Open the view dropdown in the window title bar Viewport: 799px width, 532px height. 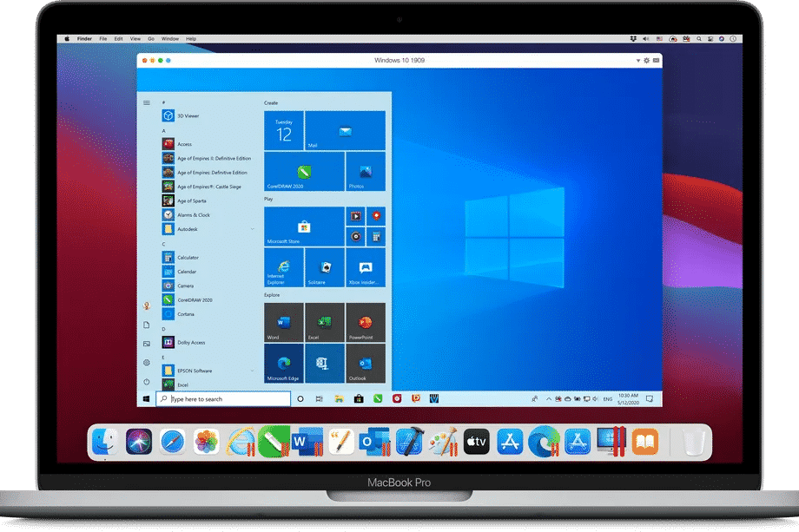pyautogui.click(x=640, y=61)
